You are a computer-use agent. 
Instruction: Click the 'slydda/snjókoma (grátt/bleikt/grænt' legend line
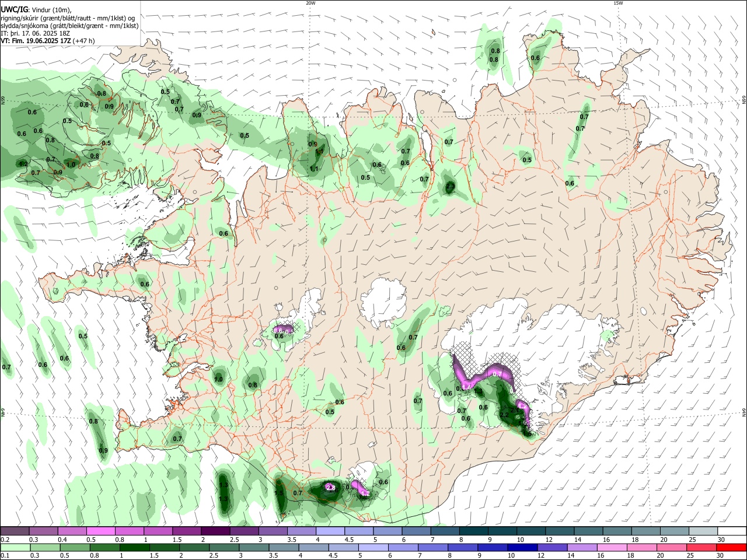click(69, 26)
